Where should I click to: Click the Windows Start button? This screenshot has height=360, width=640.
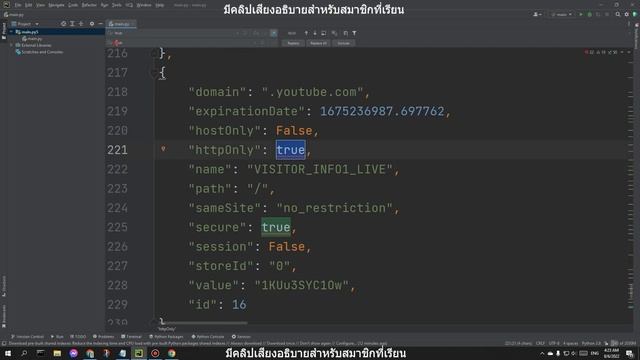tap(8, 353)
